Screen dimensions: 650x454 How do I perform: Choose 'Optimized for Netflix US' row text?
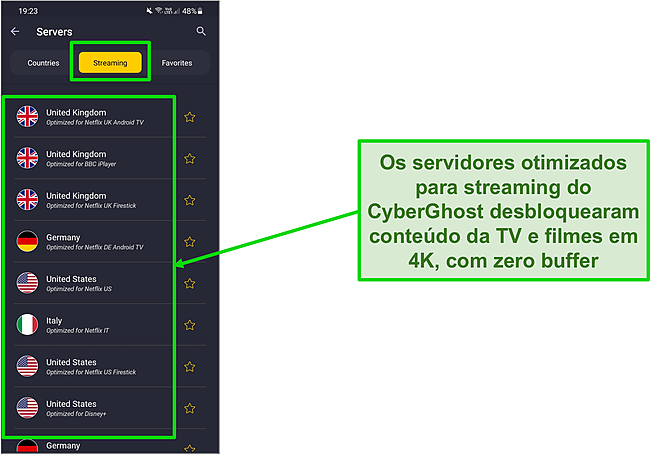click(x=79, y=289)
